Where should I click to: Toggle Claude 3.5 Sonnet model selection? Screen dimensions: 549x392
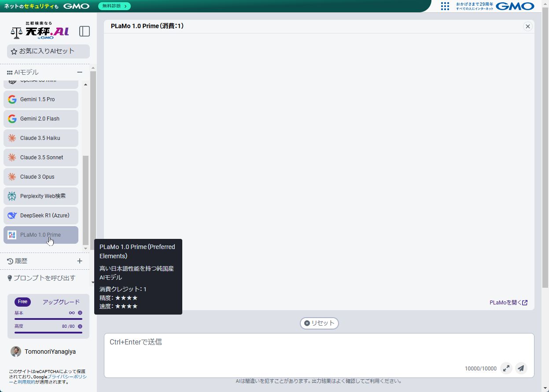pos(41,158)
